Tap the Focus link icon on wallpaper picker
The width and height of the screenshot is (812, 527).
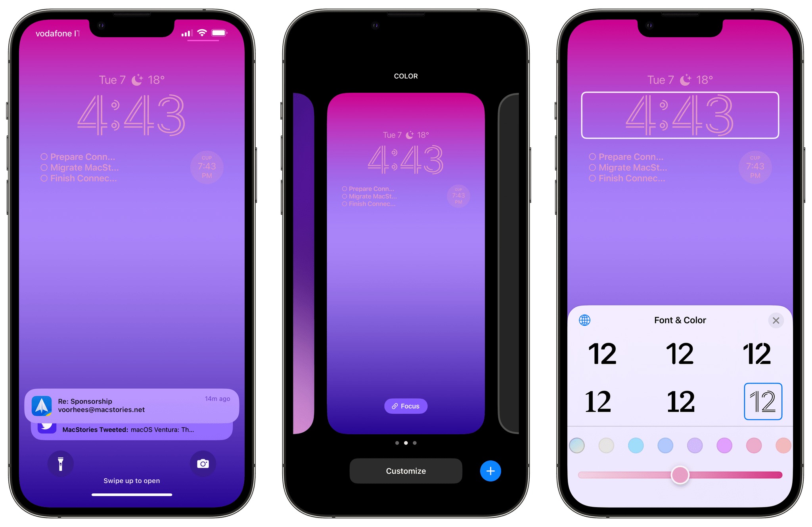coord(406,406)
